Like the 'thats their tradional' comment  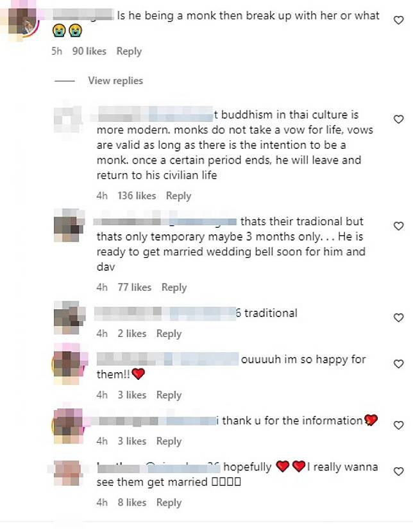point(398,227)
